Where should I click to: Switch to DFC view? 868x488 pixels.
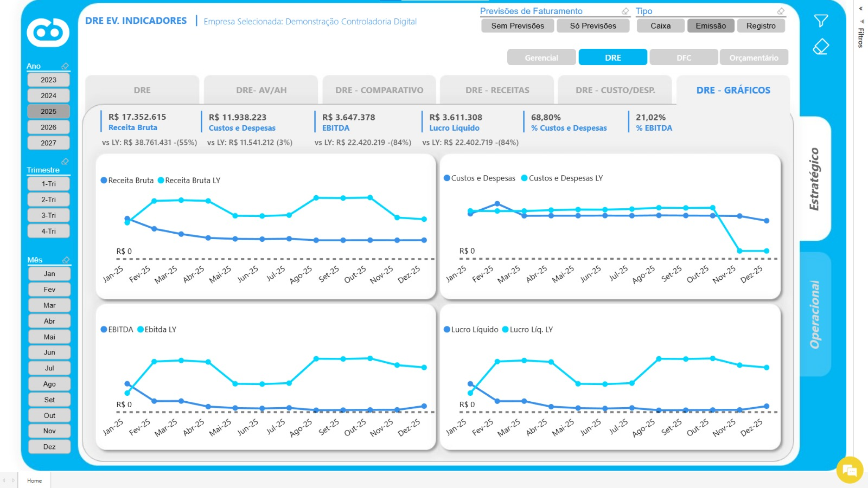(x=684, y=57)
